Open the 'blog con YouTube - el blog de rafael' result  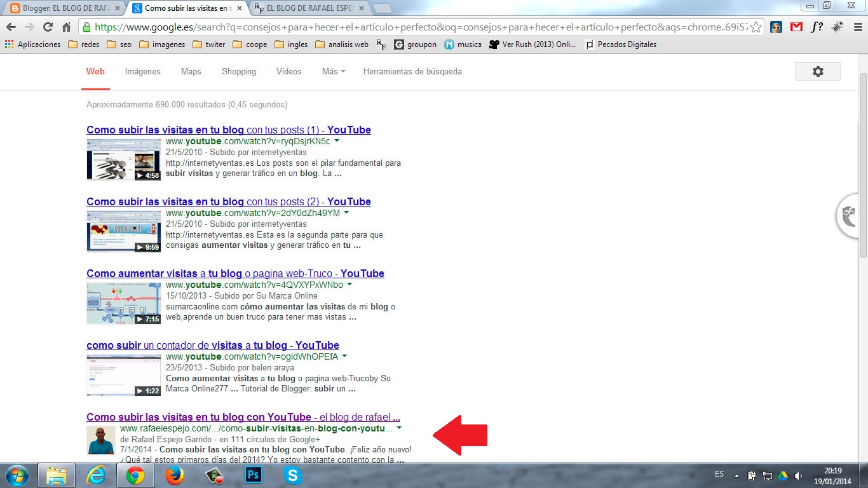pyautogui.click(x=243, y=417)
